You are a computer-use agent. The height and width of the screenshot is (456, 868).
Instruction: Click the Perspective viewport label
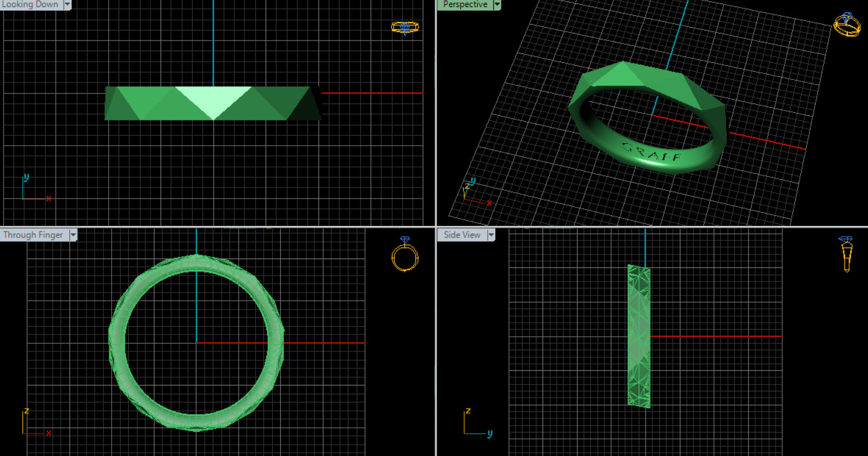click(464, 5)
